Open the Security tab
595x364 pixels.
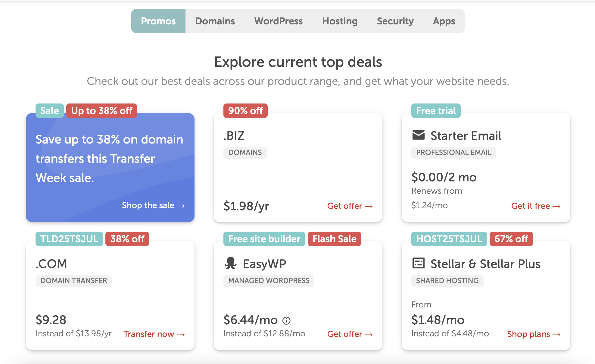tap(395, 21)
